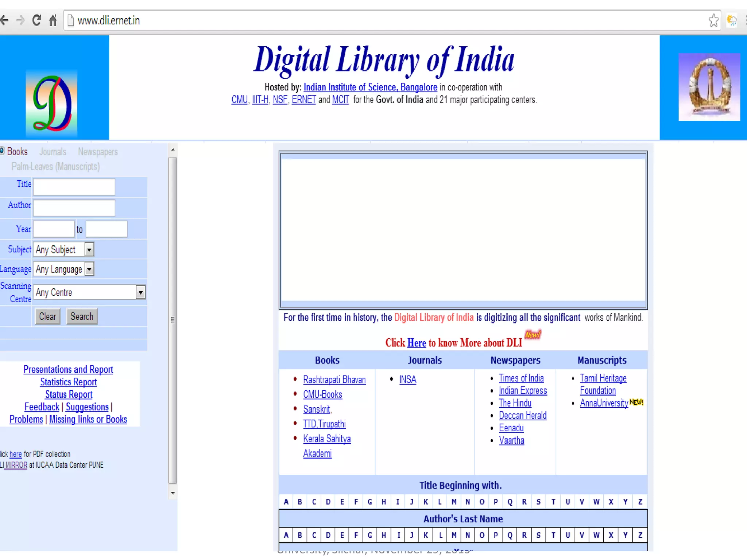This screenshot has height=560, width=747.
Task: Open Rashtrapati Bhavan books link
Action: pos(334,380)
